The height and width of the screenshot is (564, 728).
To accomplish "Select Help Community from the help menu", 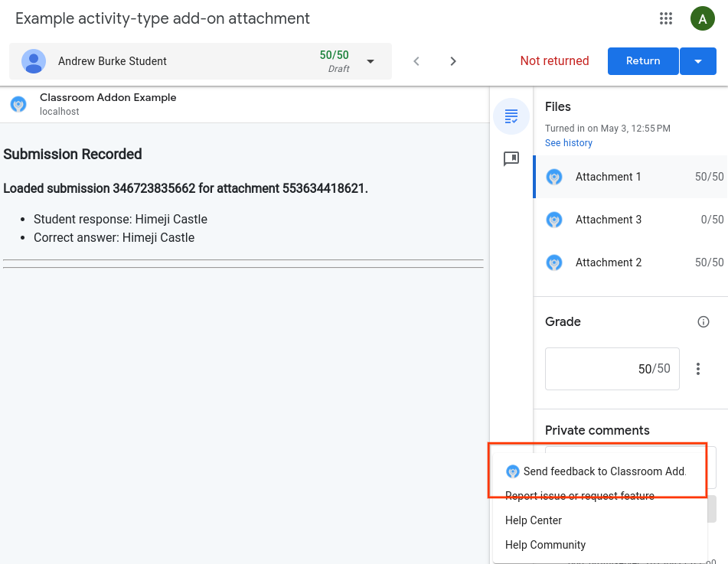I will click(x=544, y=544).
